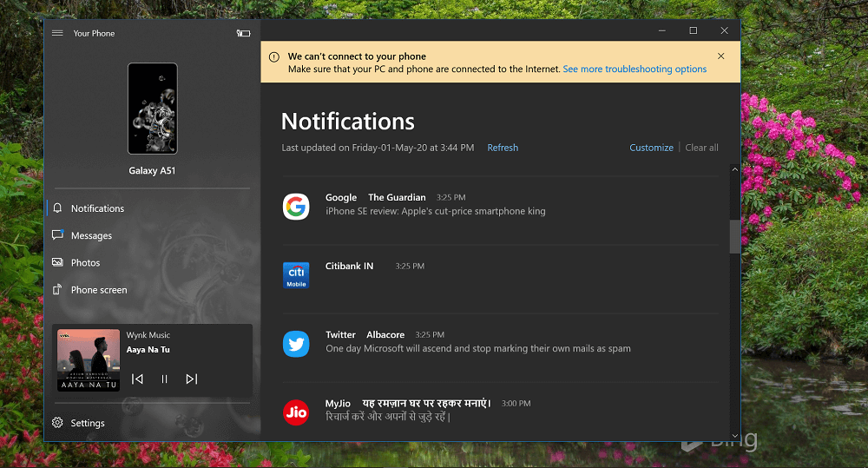The width and height of the screenshot is (868, 468).
Task: Click the Google app icon
Action: pos(296,207)
